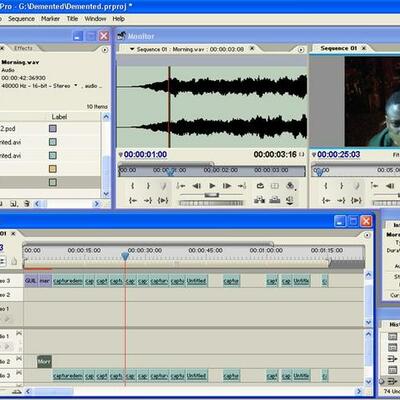Toggle Loop playback in source monitor

pos(260,186)
